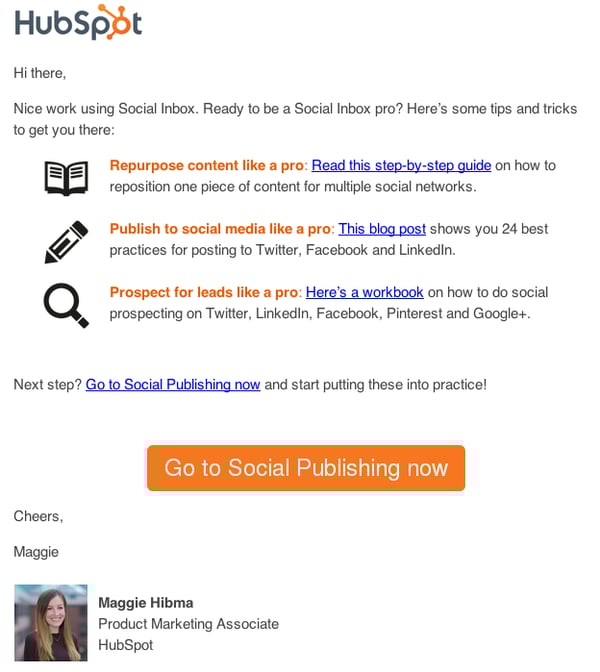Open 'This blog post' link
The width and height of the screenshot is (600, 672).
click(382, 229)
